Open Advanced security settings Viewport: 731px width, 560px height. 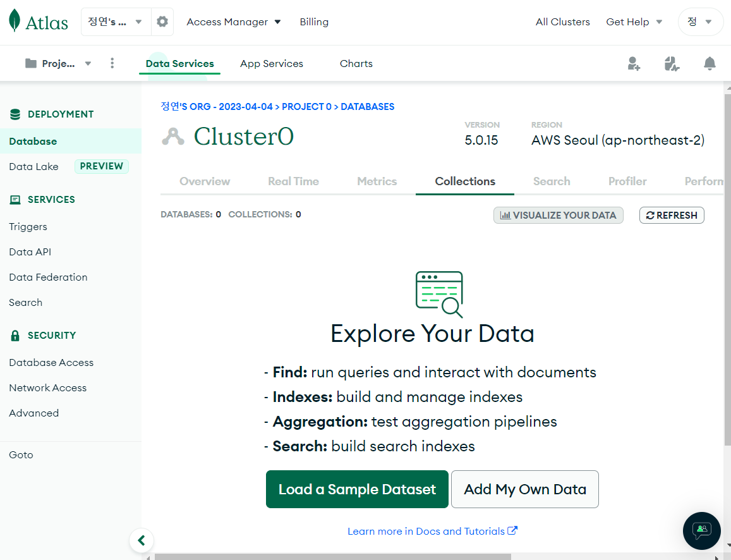pos(33,413)
